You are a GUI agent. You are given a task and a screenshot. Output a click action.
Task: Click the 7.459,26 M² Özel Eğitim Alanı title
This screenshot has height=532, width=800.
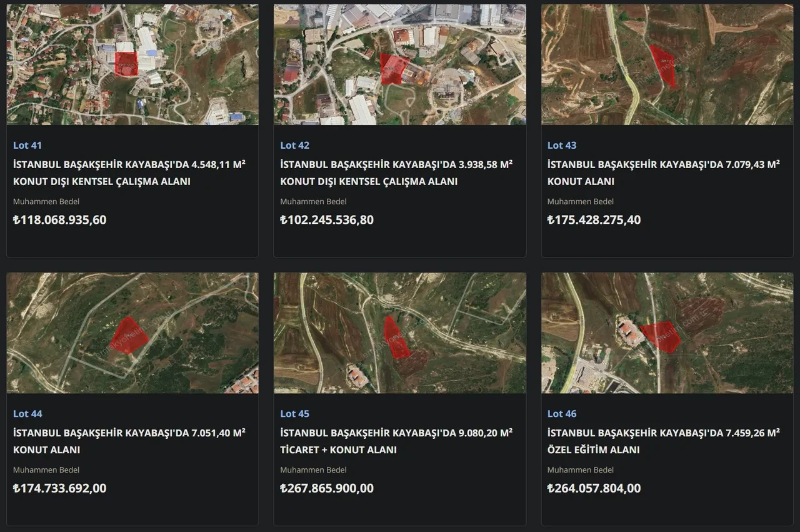coord(663,441)
